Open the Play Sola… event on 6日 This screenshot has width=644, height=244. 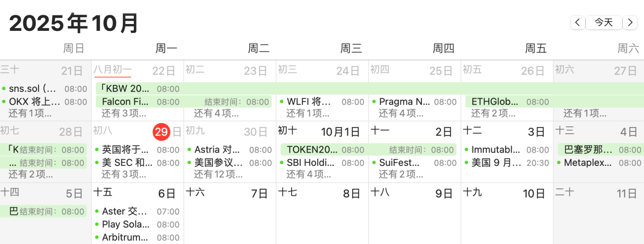click(137, 224)
